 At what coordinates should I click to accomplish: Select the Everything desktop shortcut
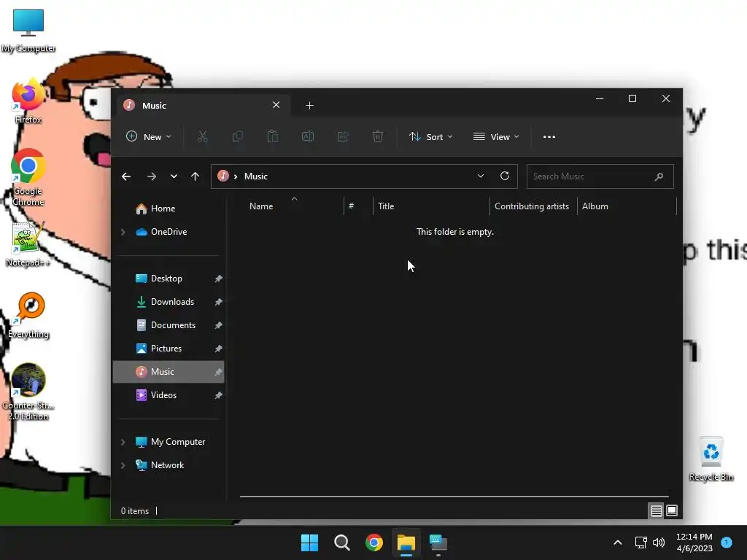(x=28, y=315)
